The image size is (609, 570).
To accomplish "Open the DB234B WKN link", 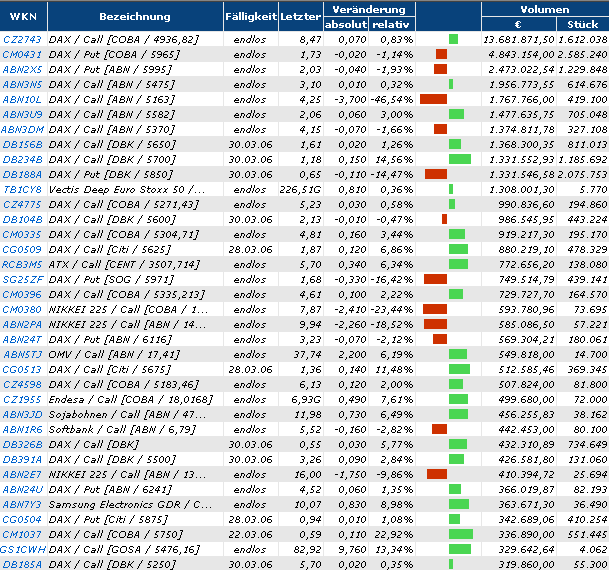I will coord(23,160).
